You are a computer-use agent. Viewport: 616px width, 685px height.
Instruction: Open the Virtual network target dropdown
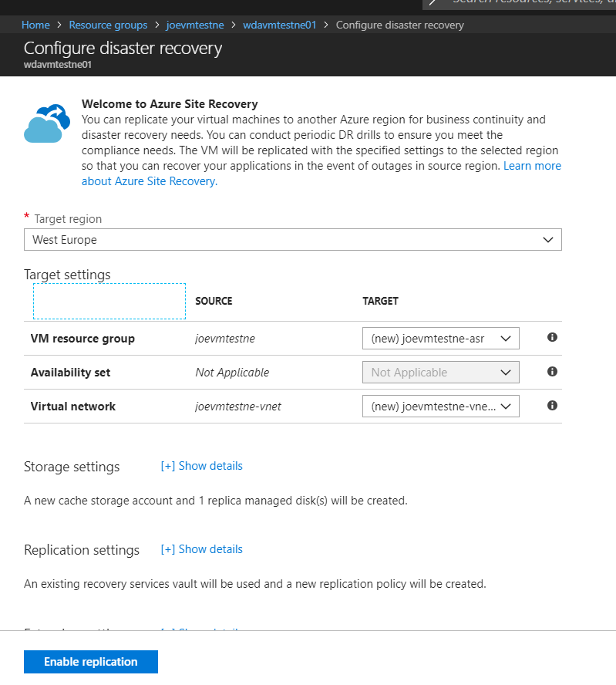coord(440,407)
